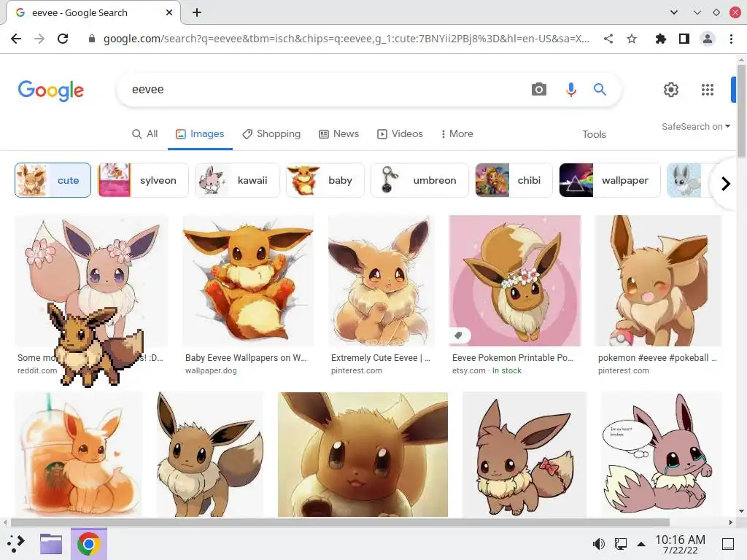Open the Starbucks cup eevee image

[79, 454]
